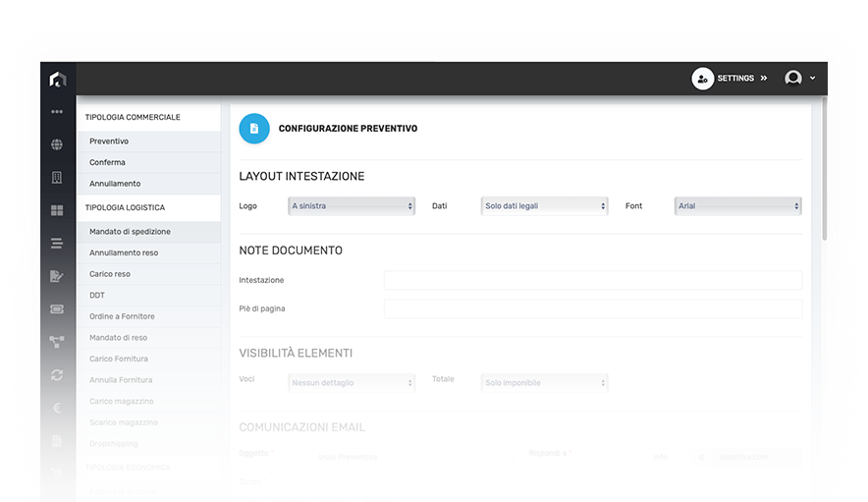Viewport: 868px width, 502px height.
Task: Click the user profile avatar icon
Action: (793, 79)
